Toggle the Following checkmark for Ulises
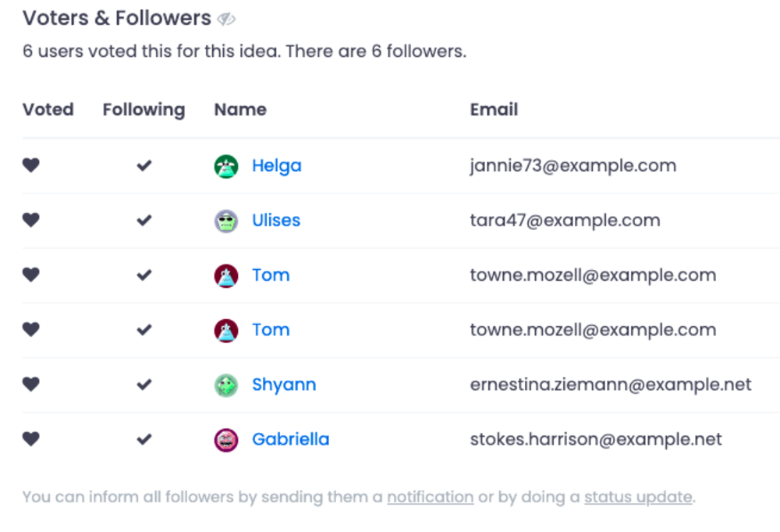 point(144,220)
